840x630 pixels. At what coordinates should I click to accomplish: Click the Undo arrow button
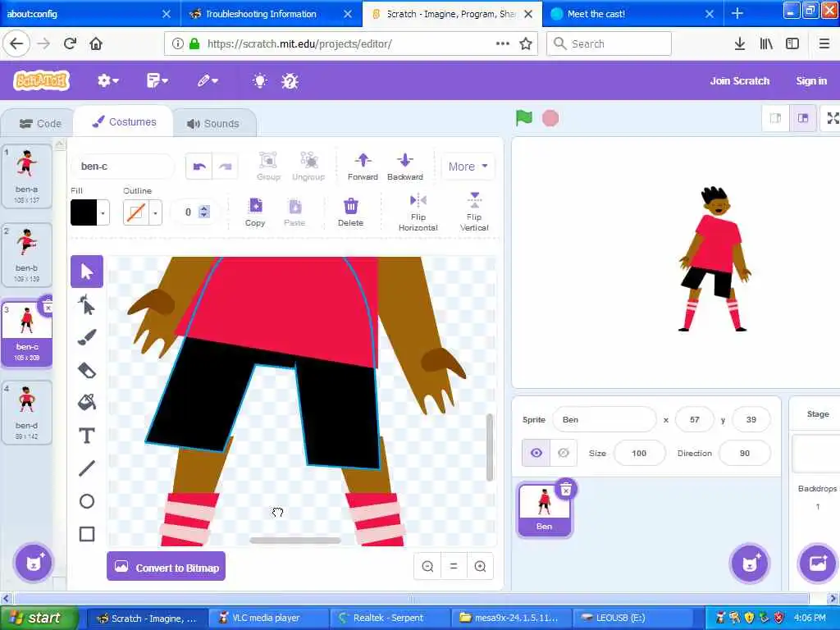[199, 167]
